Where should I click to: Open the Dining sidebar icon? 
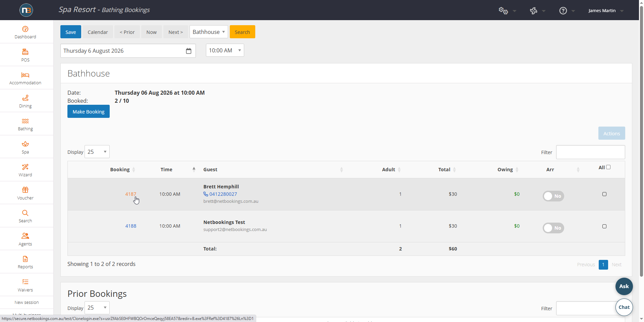25,98
